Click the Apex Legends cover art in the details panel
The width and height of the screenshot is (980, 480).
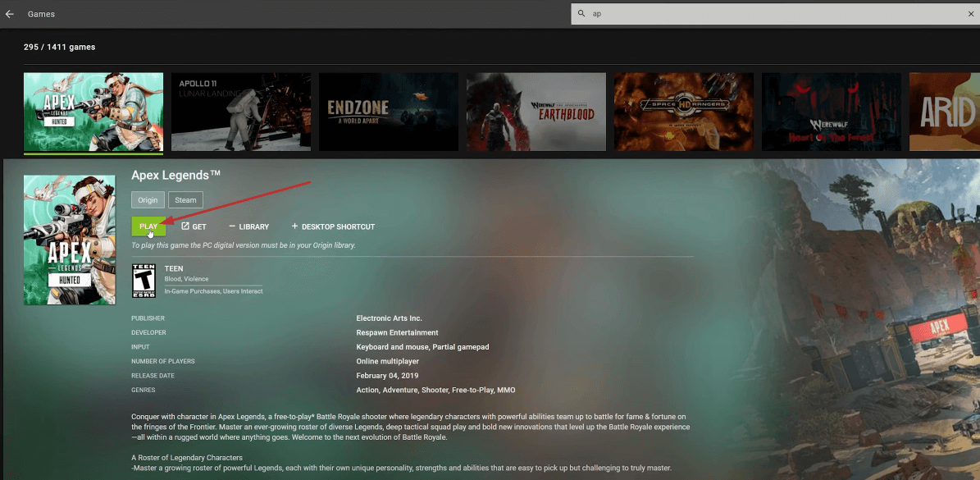(70, 240)
